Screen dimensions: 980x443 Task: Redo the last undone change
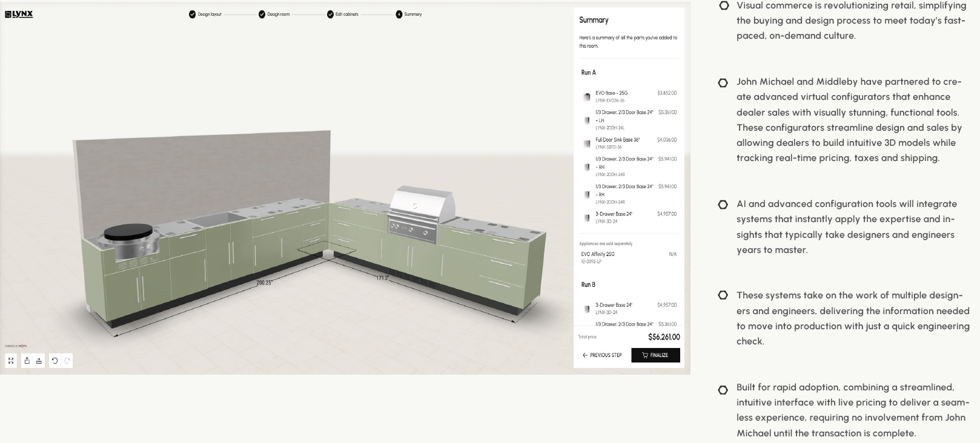coord(67,361)
